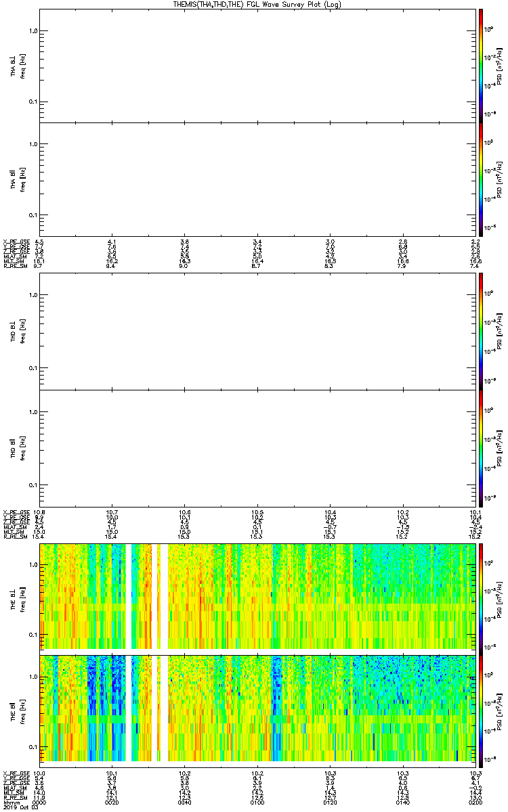Click the 1.0 tick on THA B⊥ axis
This screenshot has width=508, height=812.
(33, 31)
